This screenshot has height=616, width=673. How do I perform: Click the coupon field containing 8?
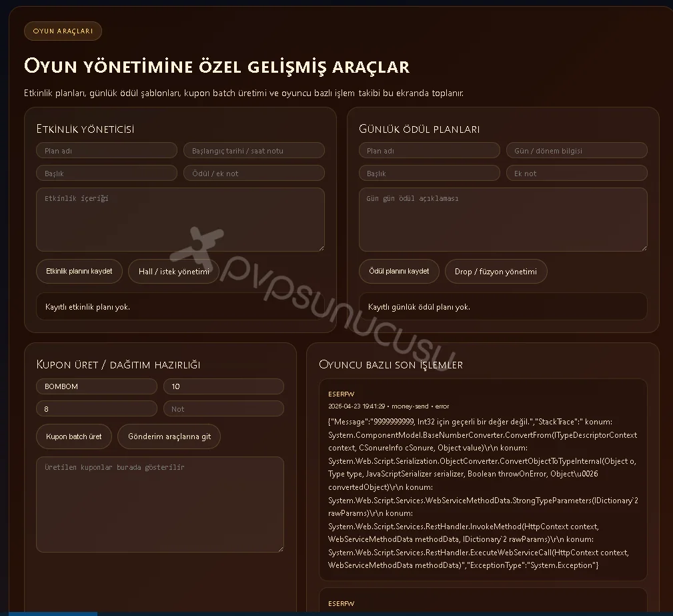tap(97, 408)
